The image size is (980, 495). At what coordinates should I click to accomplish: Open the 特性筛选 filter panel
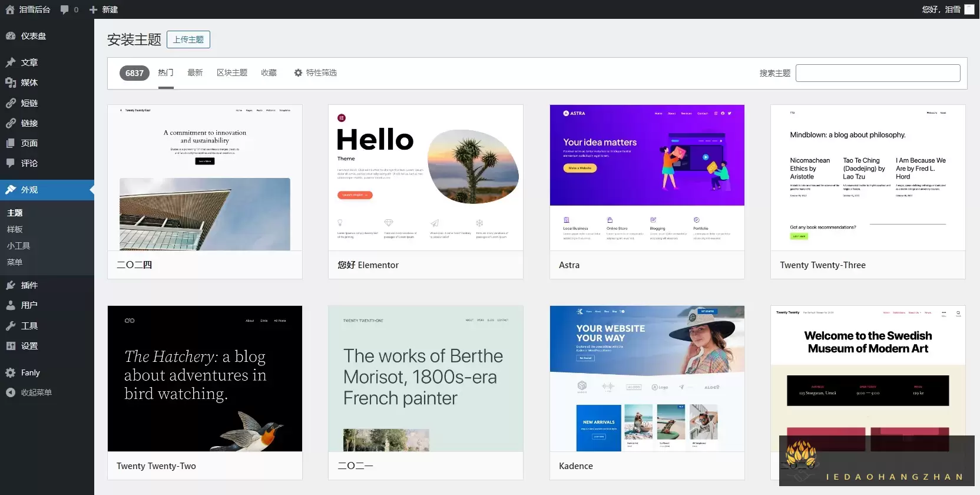tap(316, 72)
